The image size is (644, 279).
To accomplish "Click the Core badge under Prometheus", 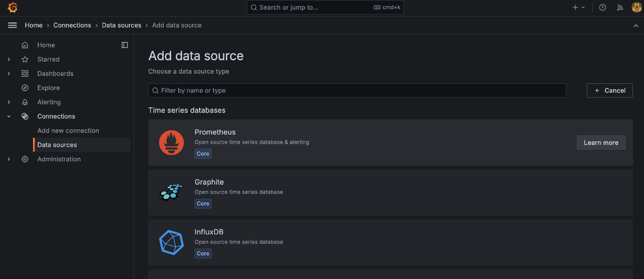I will pos(203,154).
